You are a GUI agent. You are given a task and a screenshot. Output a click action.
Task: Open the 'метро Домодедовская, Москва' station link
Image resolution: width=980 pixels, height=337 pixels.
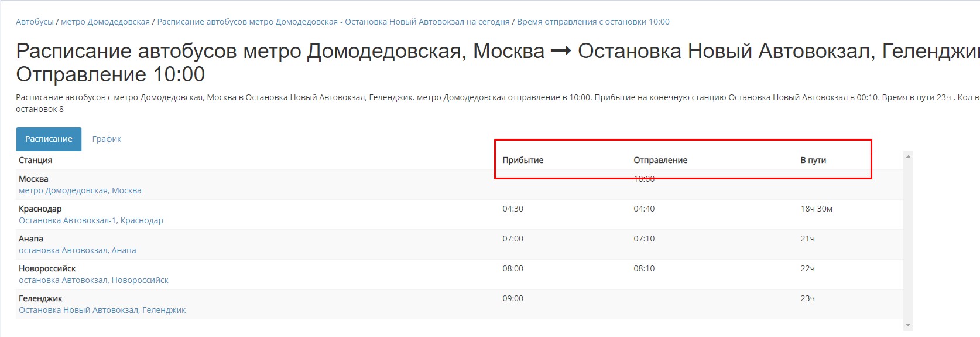click(80, 190)
